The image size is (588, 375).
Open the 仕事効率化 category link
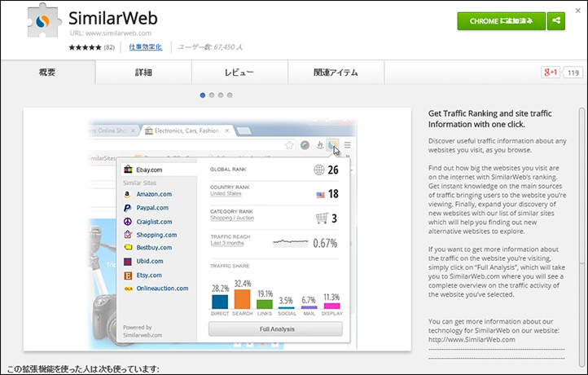pyautogui.click(x=146, y=47)
